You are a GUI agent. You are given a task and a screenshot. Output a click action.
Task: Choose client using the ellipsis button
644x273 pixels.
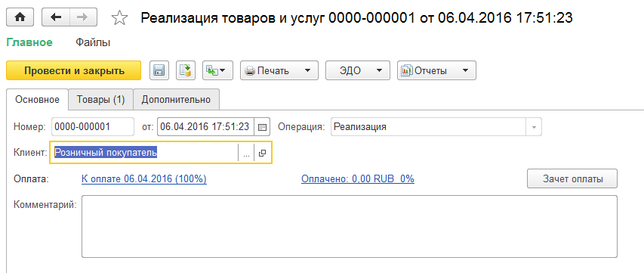(x=246, y=153)
